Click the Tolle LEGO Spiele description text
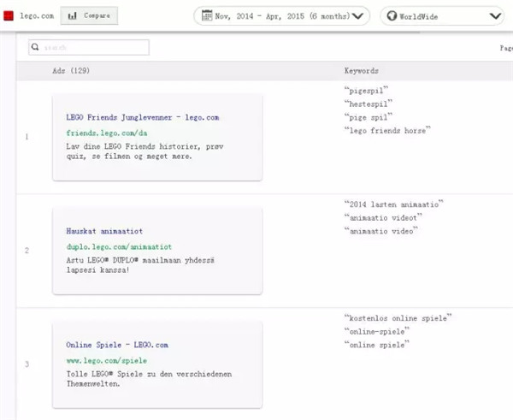The image size is (513, 420). coord(149,379)
